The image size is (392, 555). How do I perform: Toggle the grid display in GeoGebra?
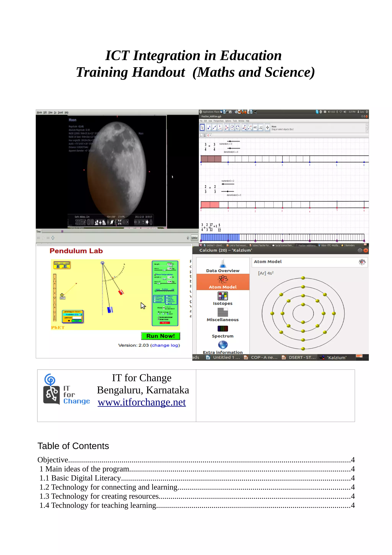pos(205,135)
